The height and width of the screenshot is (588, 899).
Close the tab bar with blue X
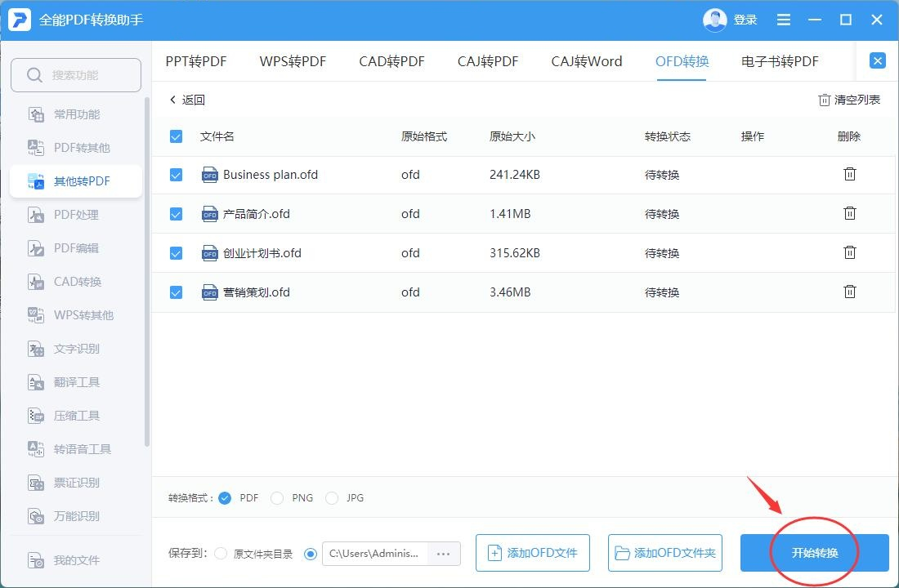tap(877, 60)
